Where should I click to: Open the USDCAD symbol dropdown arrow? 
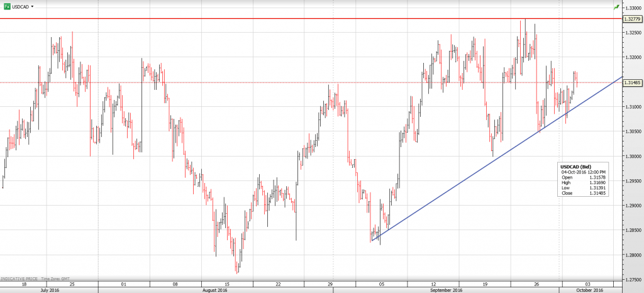pyautogui.click(x=33, y=6)
